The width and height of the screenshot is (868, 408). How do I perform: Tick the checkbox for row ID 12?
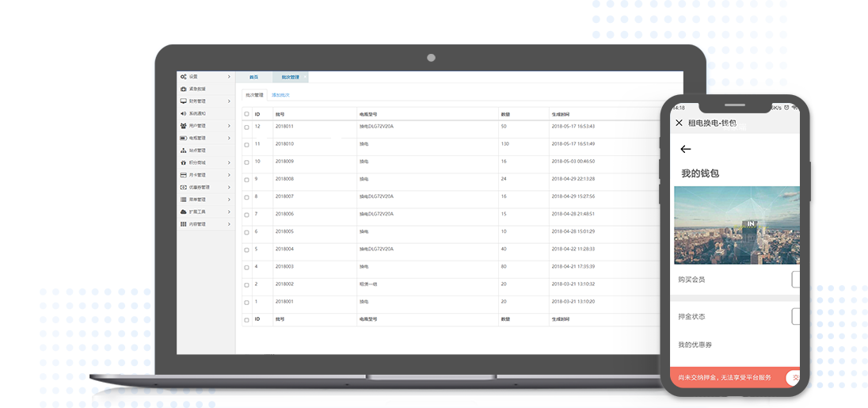tap(246, 127)
